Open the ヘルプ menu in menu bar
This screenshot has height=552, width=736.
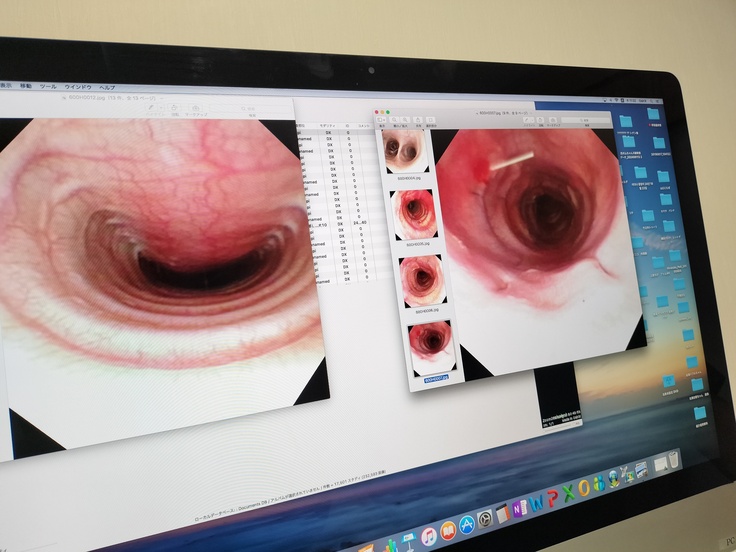(x=107, y=88)
